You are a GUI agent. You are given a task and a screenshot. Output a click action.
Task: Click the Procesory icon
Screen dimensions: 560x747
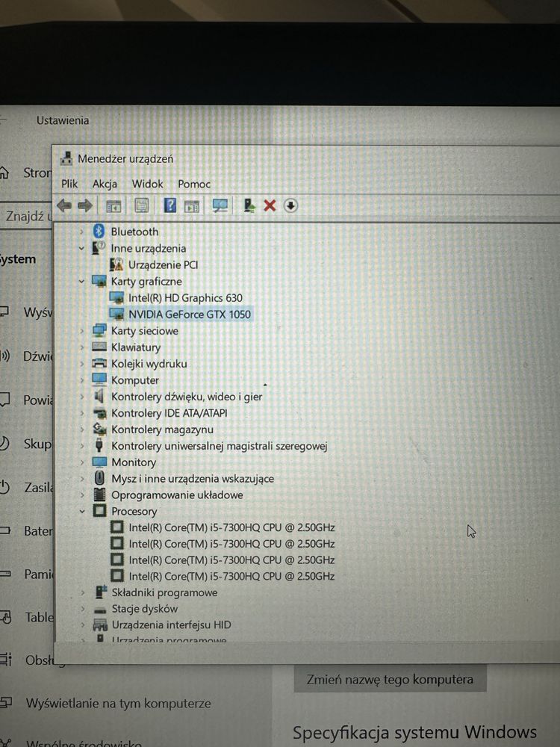[x=99, y=511]
